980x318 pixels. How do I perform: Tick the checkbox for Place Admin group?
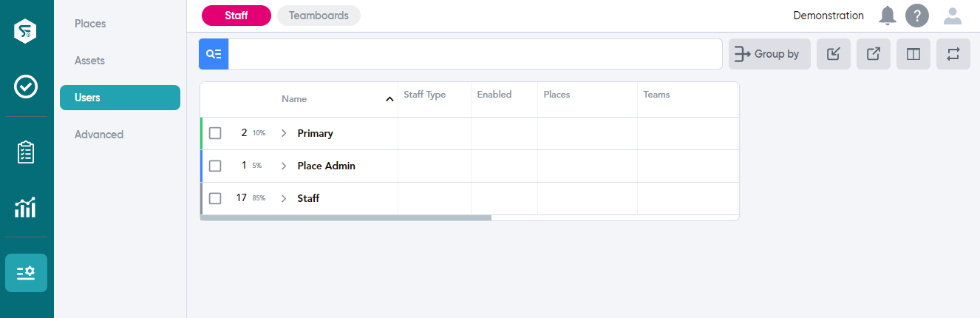click(215, 166)
